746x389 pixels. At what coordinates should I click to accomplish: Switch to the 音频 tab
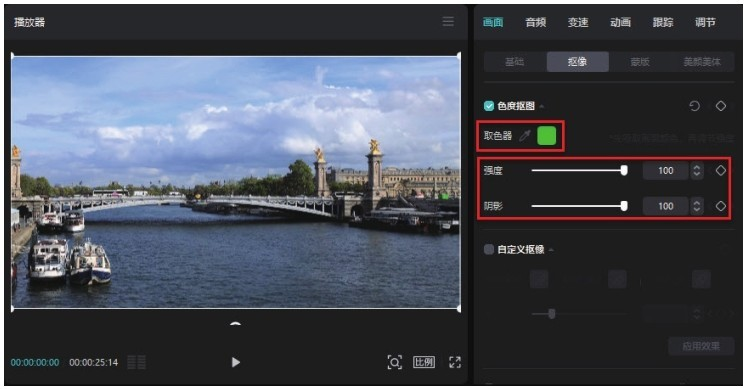[535, 22]
